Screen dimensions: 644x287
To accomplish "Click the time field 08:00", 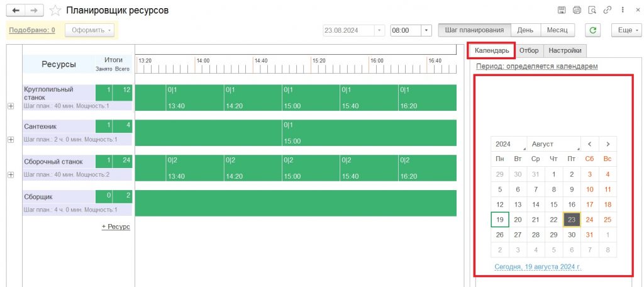I will (x=406, y=30).
